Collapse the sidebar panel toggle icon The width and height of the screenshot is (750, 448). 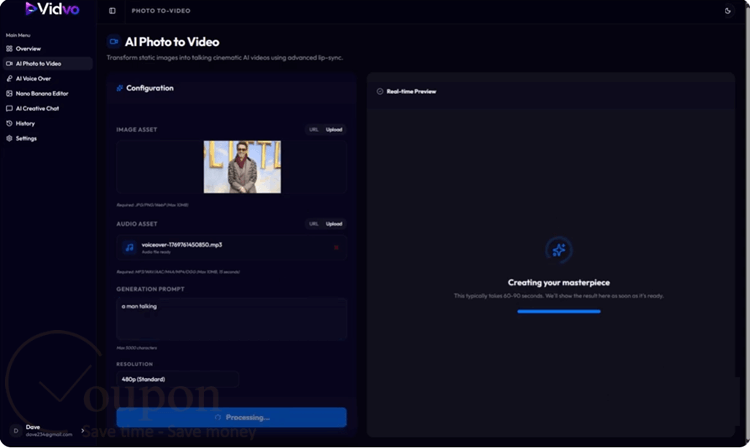click(112, 11)
